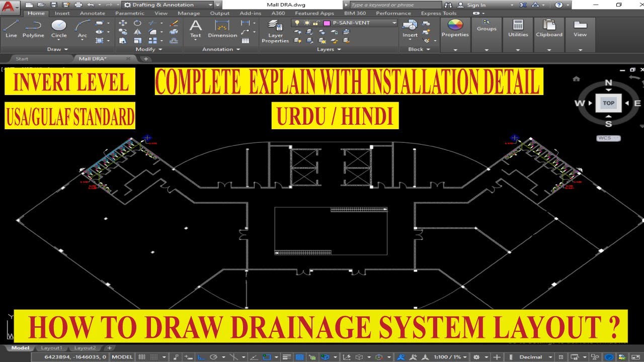The width and height of the screenshot is (644, 362).
Task: Click the Move tool in Modify panel
Action: [x=123, y=23]
